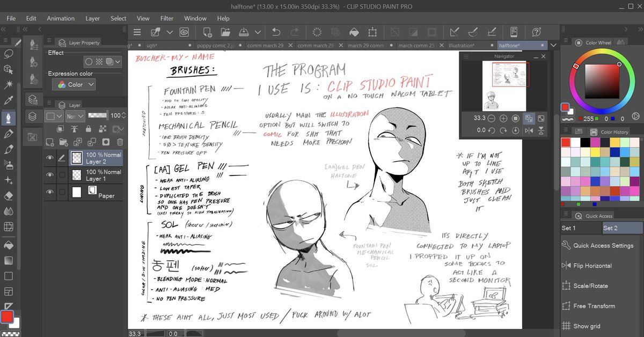The width and height of the screenshot is (644, 337).
Task: Open file using folder toolbar icon
Action: (225, 32)
